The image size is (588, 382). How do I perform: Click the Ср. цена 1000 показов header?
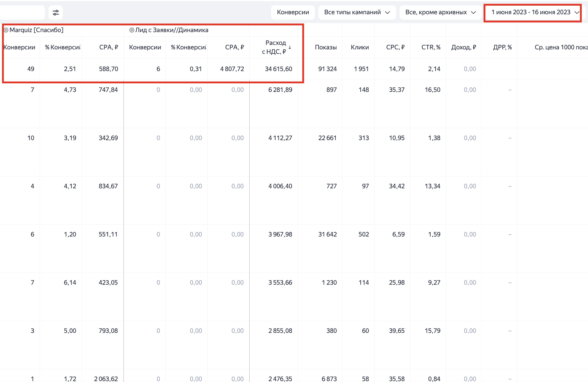click(x=561, y=47)
